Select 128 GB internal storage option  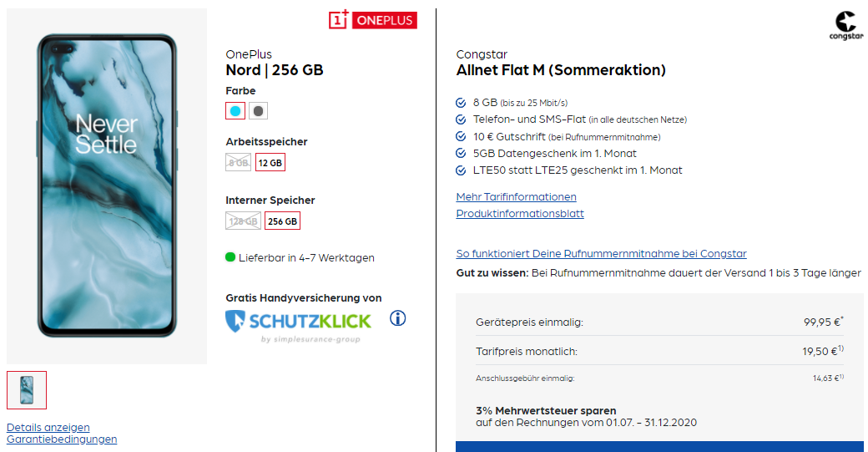coord(242,221)
